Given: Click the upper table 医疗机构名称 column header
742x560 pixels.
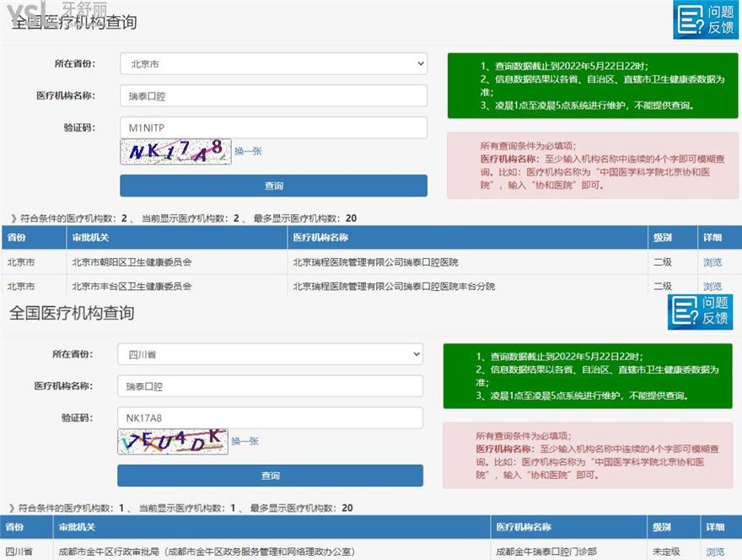Looking at the screenshot, I should point(467,237).
